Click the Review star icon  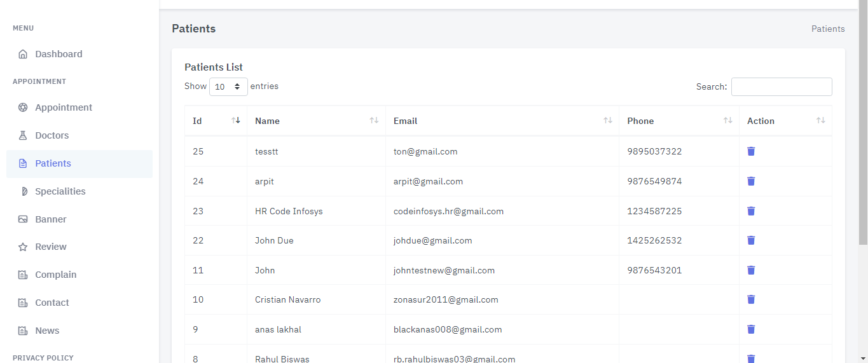[23, 247]
